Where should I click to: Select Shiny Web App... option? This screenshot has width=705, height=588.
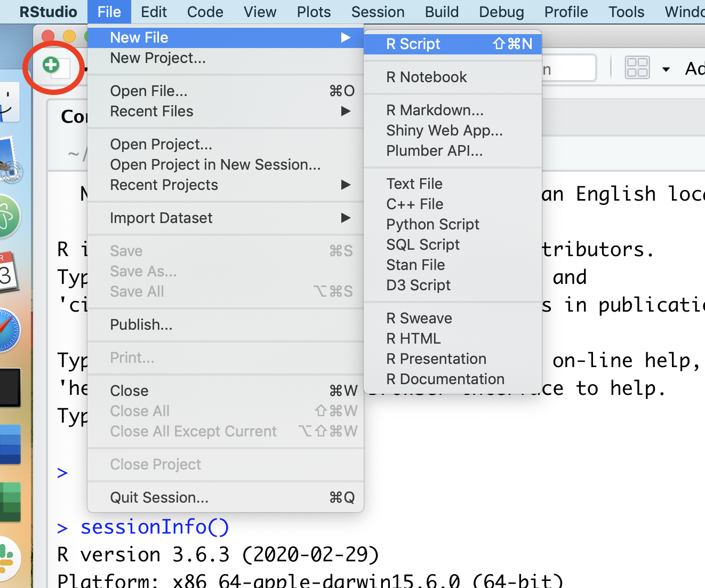pyautogui.click(x=444, y=131)
